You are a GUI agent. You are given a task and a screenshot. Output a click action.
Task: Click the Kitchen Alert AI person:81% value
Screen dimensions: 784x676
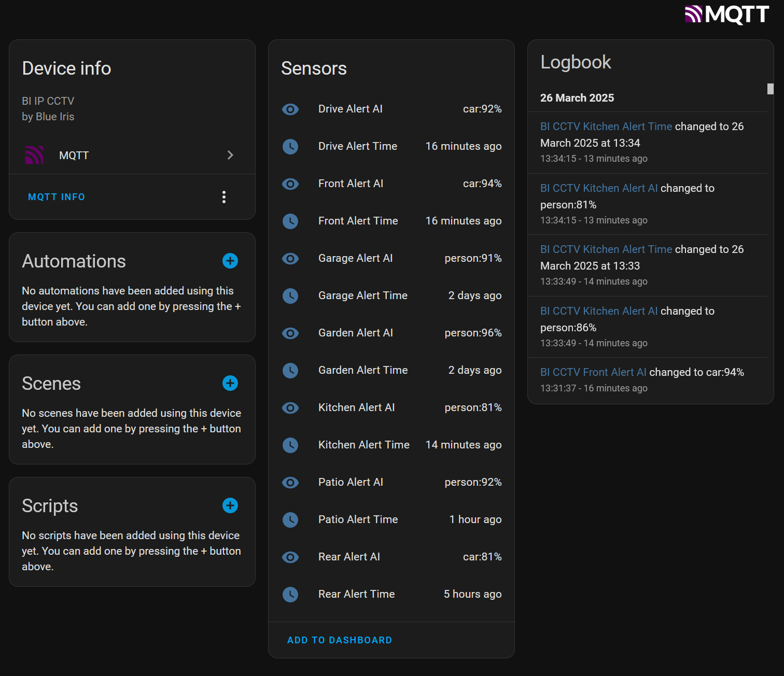pos(472,407)
